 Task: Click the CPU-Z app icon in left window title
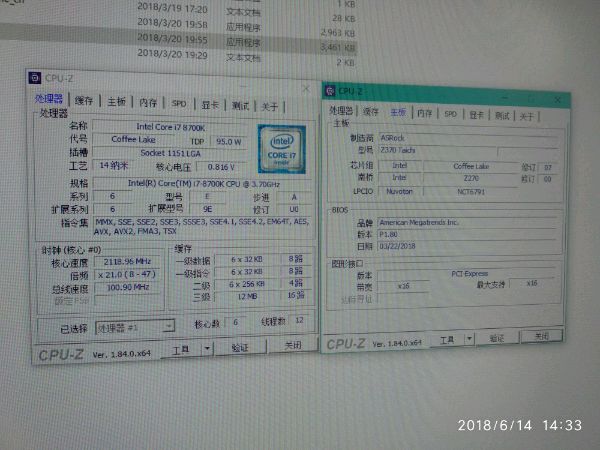coord(34,78)
